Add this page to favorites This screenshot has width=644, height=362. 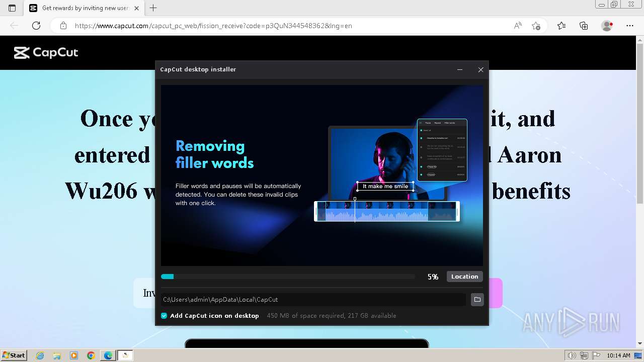(536, 26)
